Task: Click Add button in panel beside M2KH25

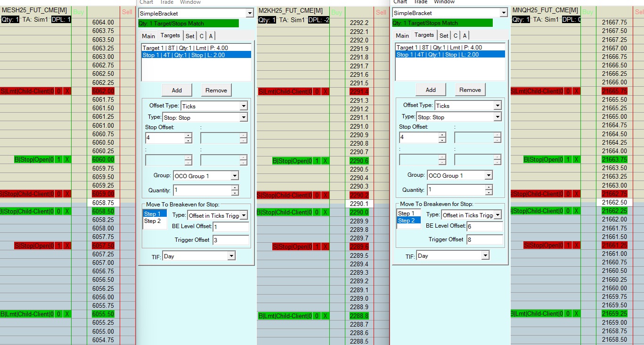Action: (x=177, y=90)
